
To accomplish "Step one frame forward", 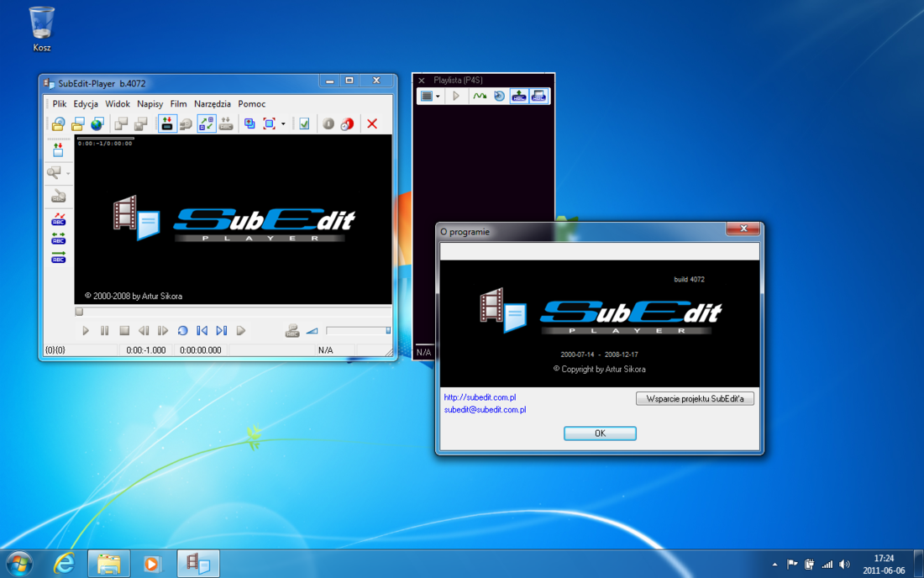I will [163, 331].
